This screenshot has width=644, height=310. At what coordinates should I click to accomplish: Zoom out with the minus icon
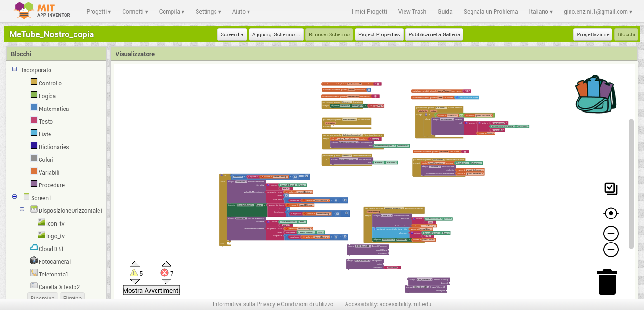point(611,250)
